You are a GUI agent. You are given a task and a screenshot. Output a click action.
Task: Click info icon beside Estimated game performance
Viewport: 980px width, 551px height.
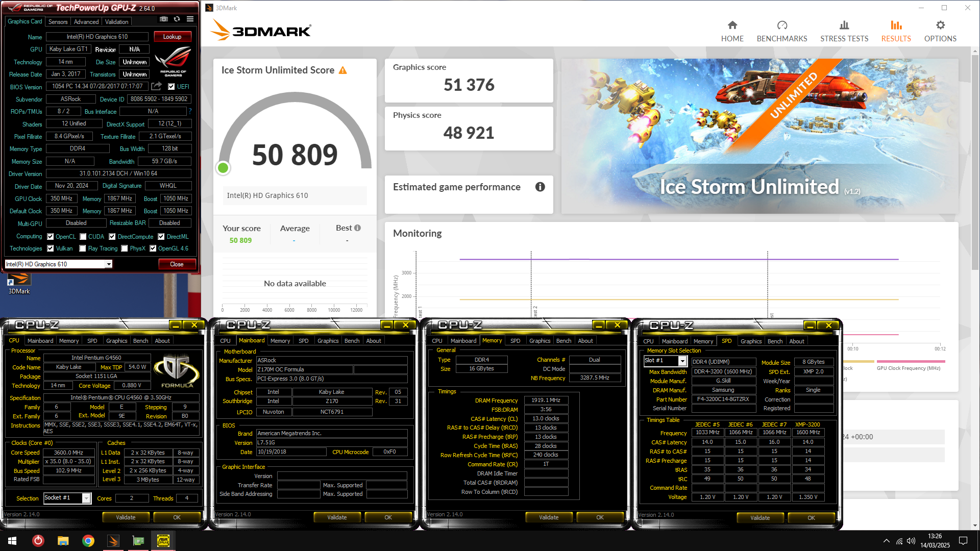[540, 187]
